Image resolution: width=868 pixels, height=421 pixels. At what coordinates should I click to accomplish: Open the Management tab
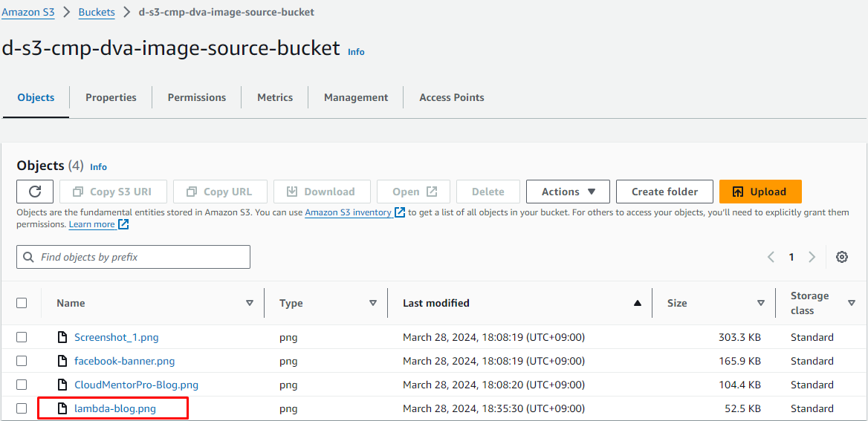pyautogui.click(x=355, y=97)
